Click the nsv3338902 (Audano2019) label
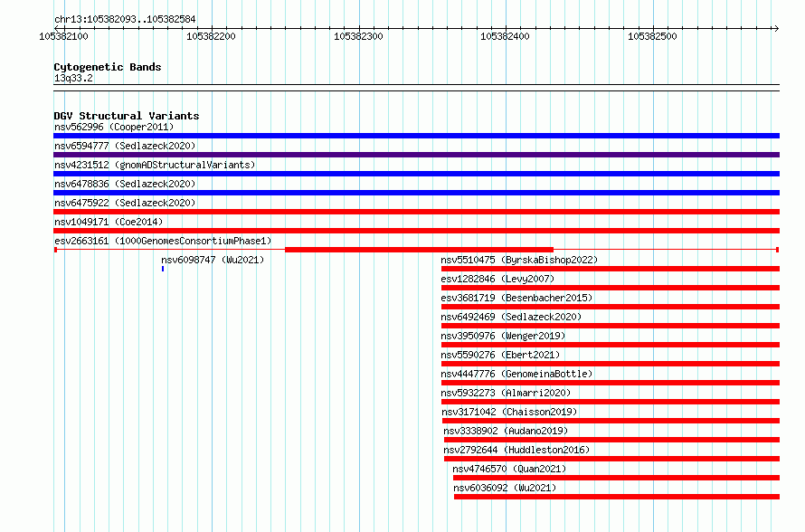 point(506,431)
